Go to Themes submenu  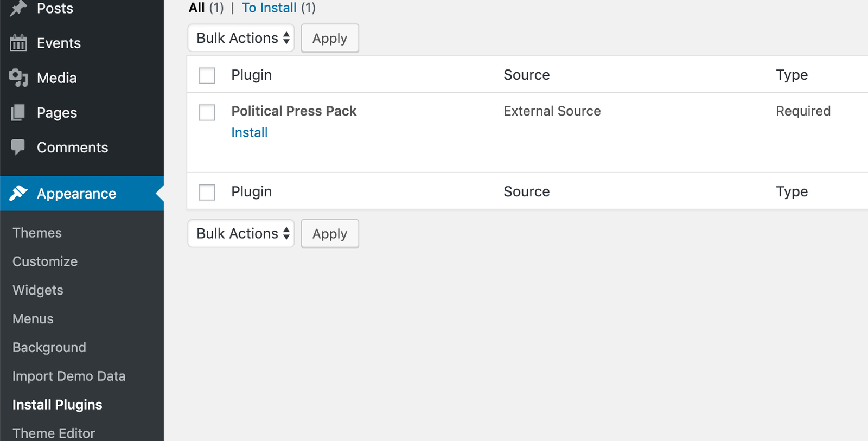(37, 233)
